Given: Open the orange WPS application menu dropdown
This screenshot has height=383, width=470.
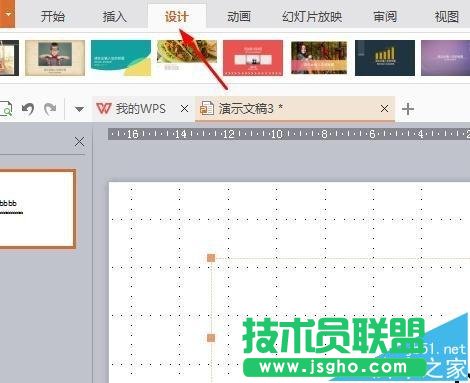Looking at the screenshot, I should click(7, 14).
